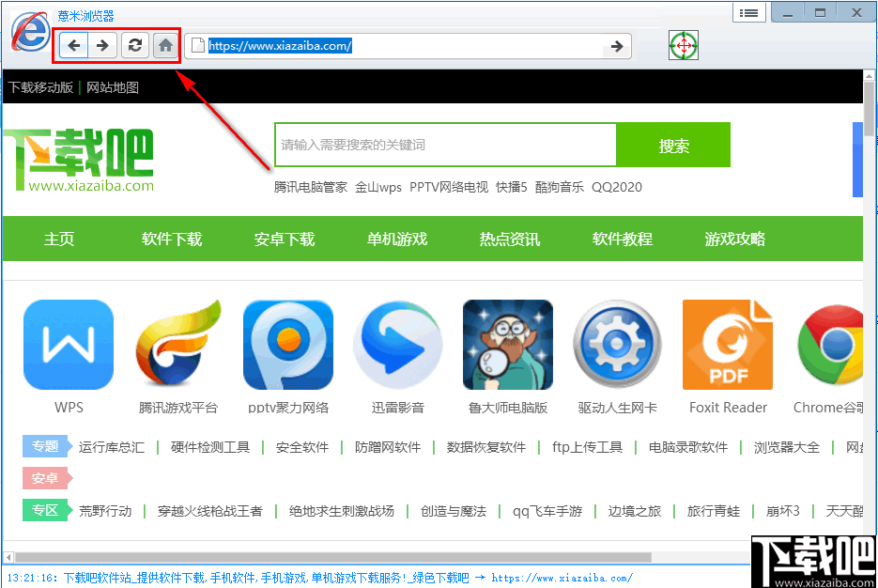Screen dimensions: 878x588
Task: Open the 软件下载 navigation tab
Action: [171, 240]
